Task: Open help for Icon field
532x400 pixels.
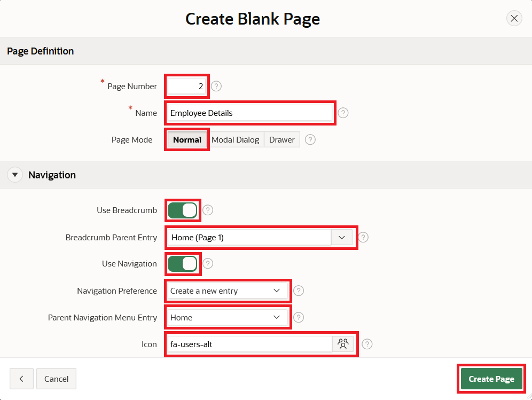Action: (367, 344)
